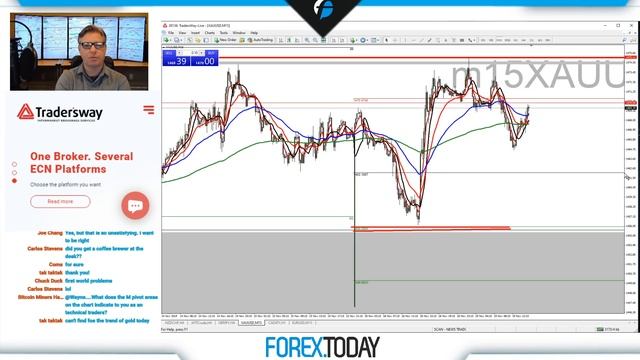Image resolution: width=640 pixels, height=360 pixels.
Task: Click chat name 'Chuck Duck'
Action: (x=49, y=281)
